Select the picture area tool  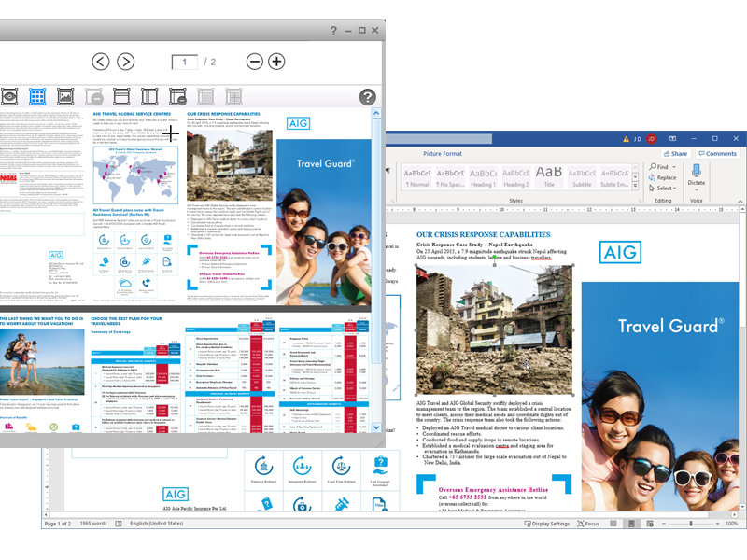click(65, 97)
